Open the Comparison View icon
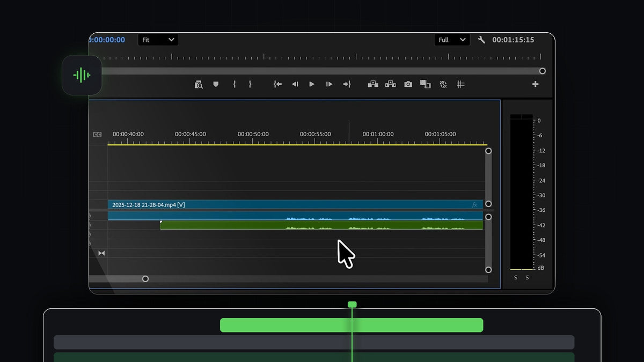Image resolution: width=644 pixels, height=362 pixels. (426, 84)
